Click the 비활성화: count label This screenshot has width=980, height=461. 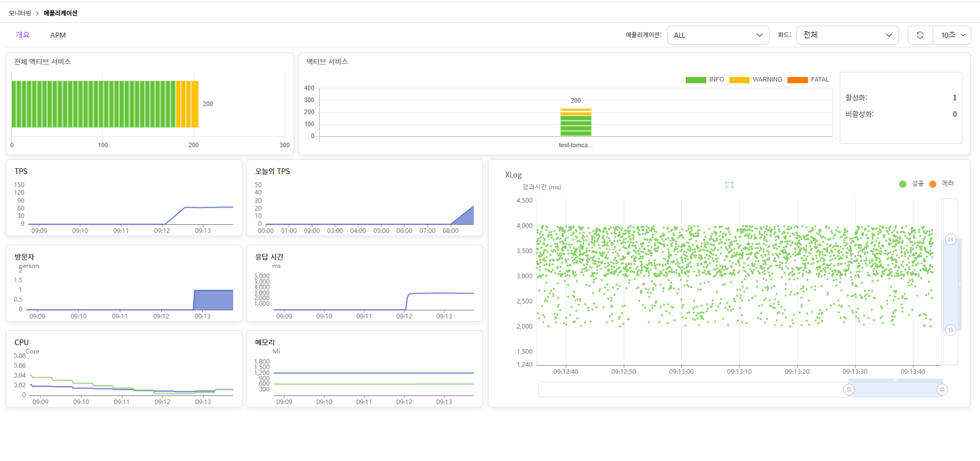(860, 115)
